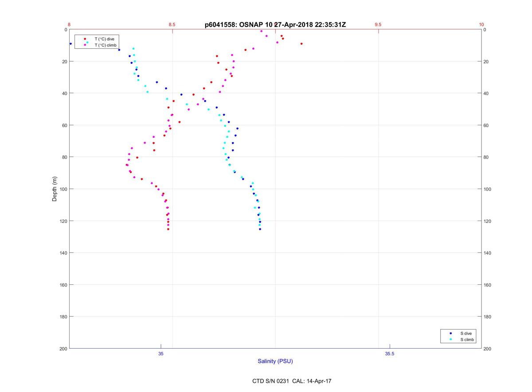Viewport: 532px width, 392px height.
Task: Click the plot title 'p6041558: OSNAP 10 27-Apr-2018 22:35:31Z'
Action: 275,25
